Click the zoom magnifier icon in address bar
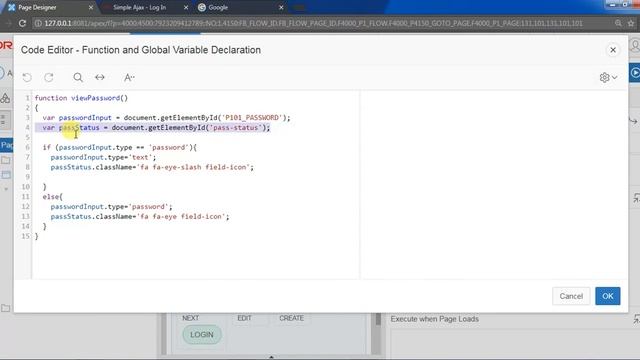Viewport: 640px width, 360px height. pos(618,23)
